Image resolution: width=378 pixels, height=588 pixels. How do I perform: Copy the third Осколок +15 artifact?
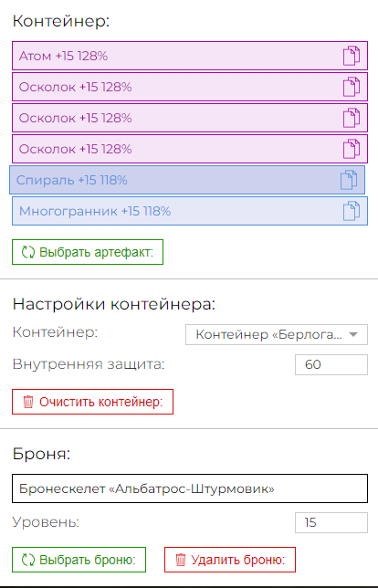click(352, 149)
